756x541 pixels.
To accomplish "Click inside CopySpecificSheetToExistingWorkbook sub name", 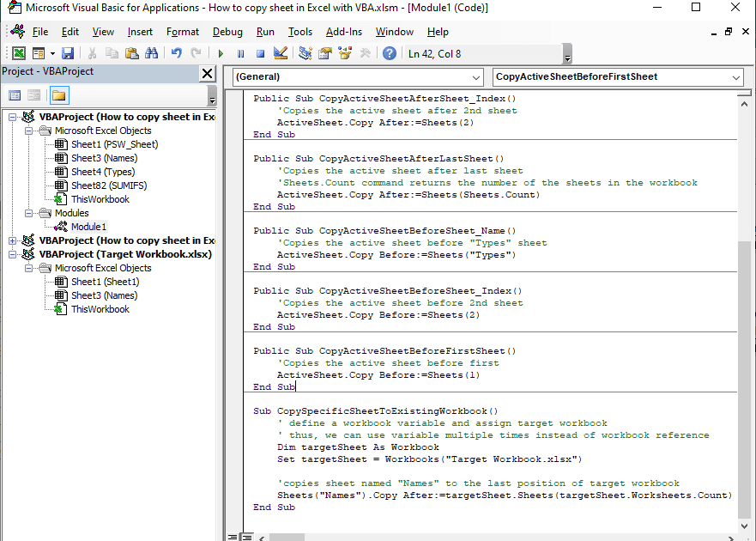I will (387, 411).
